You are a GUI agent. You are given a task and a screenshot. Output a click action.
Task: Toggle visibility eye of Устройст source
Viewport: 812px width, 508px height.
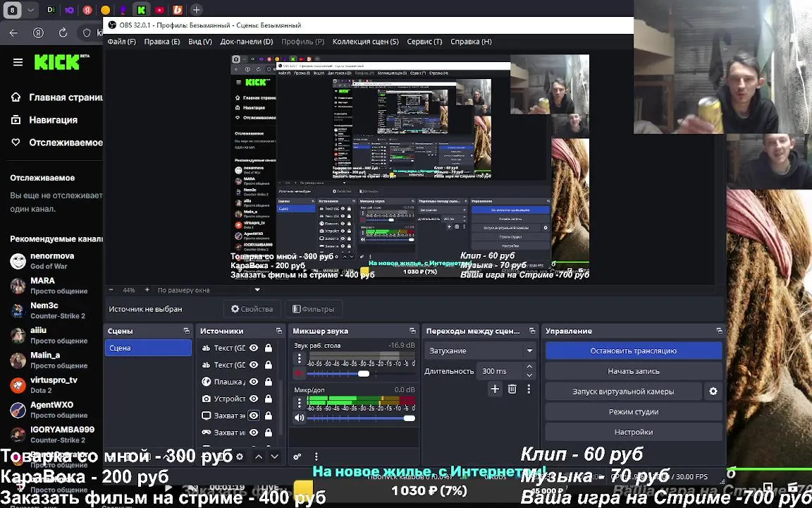[x=254, y=399]
